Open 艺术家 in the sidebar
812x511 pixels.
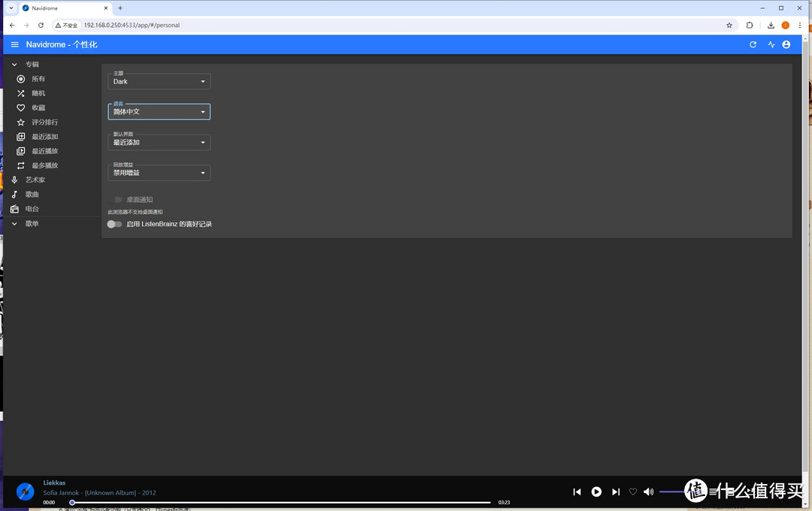[x=35, y=180]
